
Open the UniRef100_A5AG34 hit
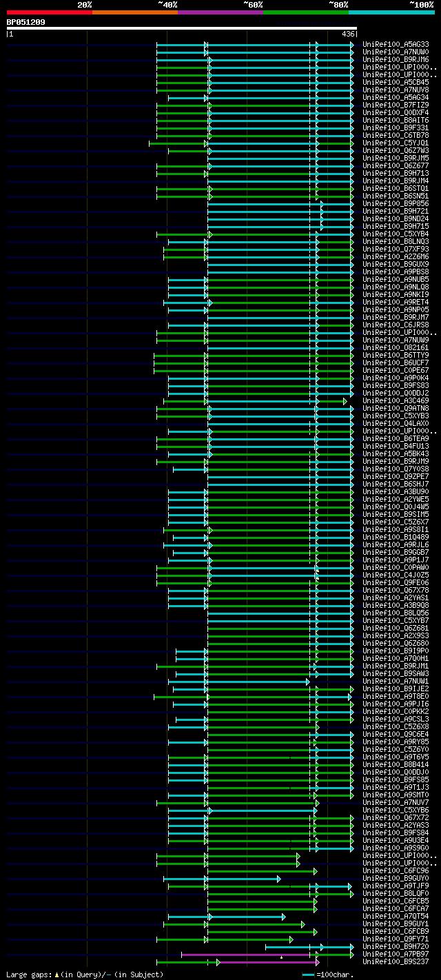click(x=395, y=97)
